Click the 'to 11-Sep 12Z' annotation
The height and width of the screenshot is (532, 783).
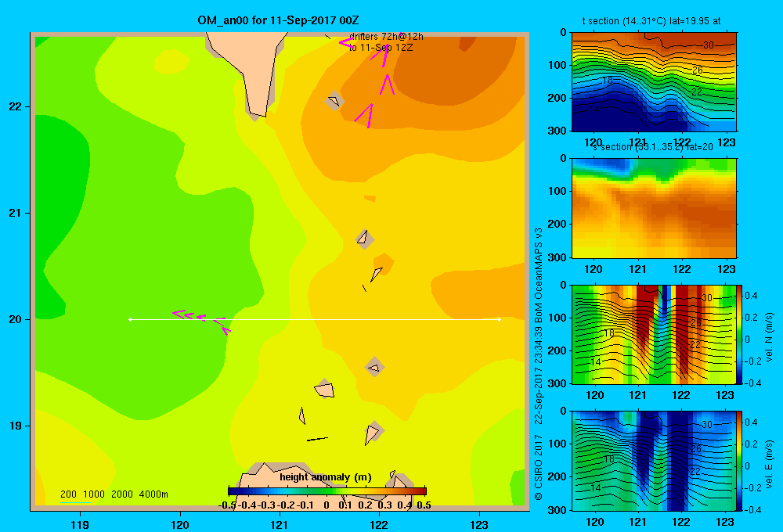(x=381, y=48)
